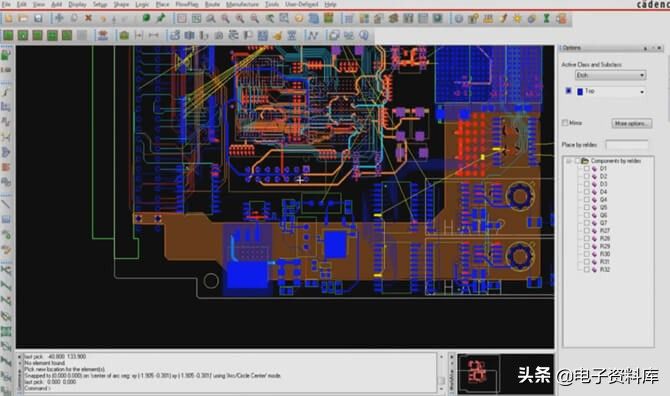This screenshot has height=396, width=670.
Task: Open the Place menu
Action: [162, 4]
